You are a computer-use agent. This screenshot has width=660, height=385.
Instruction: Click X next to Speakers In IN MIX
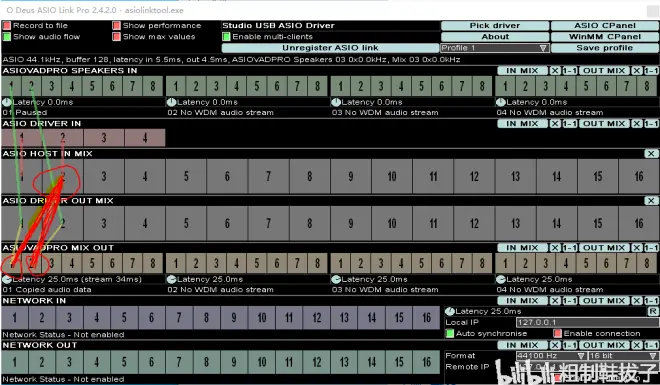pyautogui.click(x=555, y=71)
